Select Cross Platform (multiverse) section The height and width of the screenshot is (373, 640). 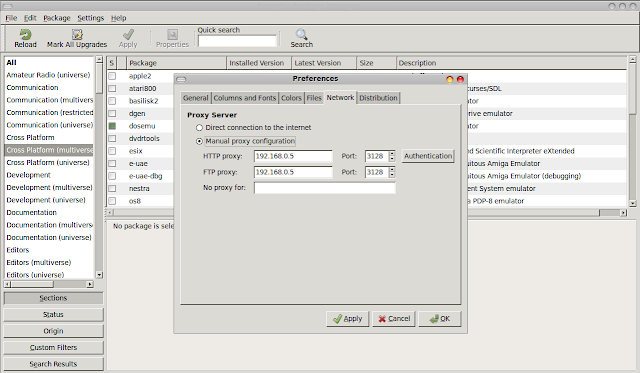49,150
